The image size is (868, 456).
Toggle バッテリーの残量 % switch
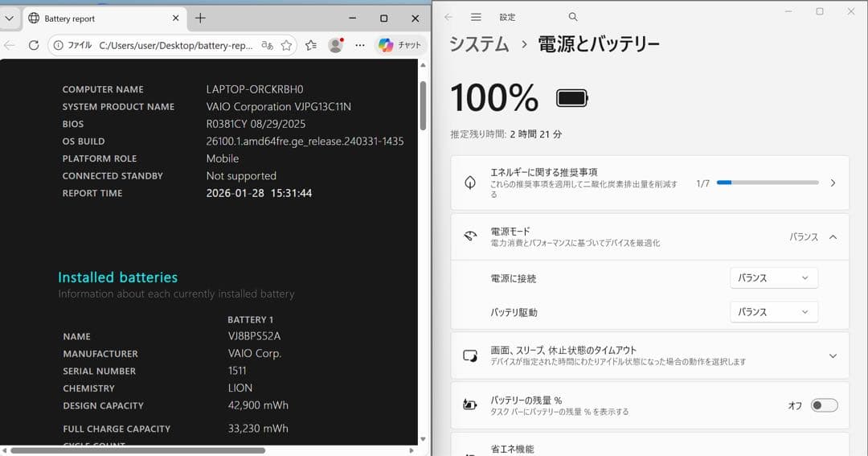tap(825, 405)
